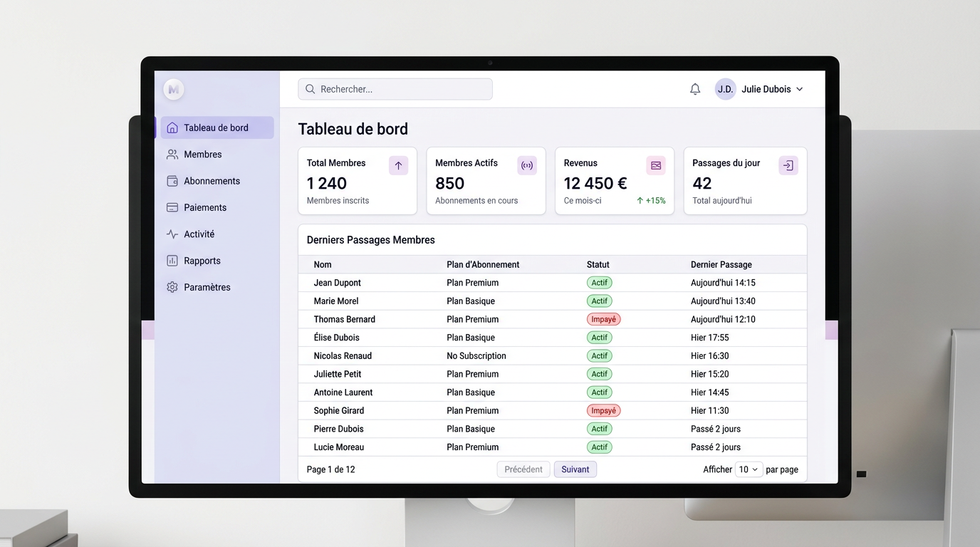The width and height of the screenshot is (980, 547).
Task: Click the chart icon beside Rapports
Action: (x=172, y=261)
